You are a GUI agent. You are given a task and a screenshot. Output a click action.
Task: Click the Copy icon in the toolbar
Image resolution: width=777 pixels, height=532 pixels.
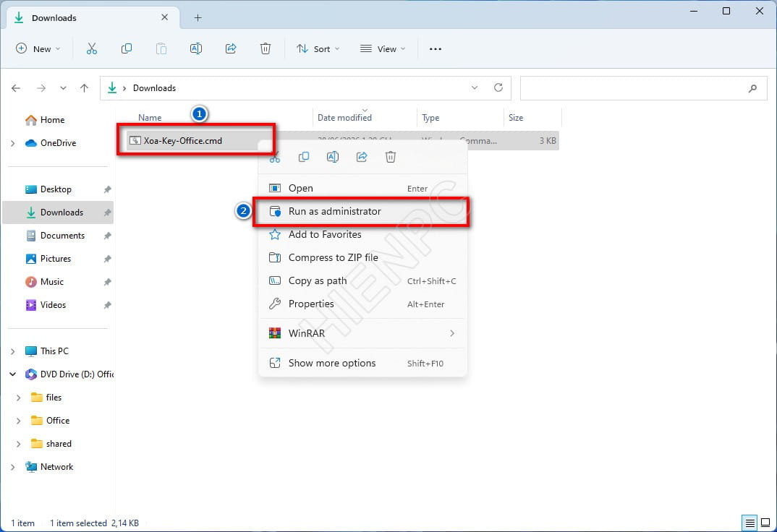[x=127, y=48]
